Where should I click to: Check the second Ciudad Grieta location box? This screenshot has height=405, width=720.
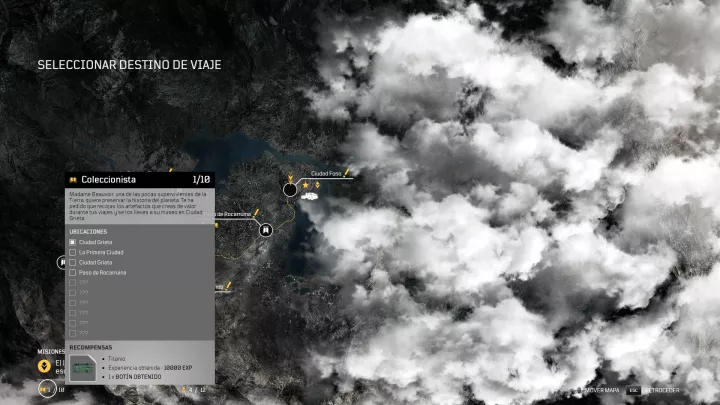(x=72, y=262)
